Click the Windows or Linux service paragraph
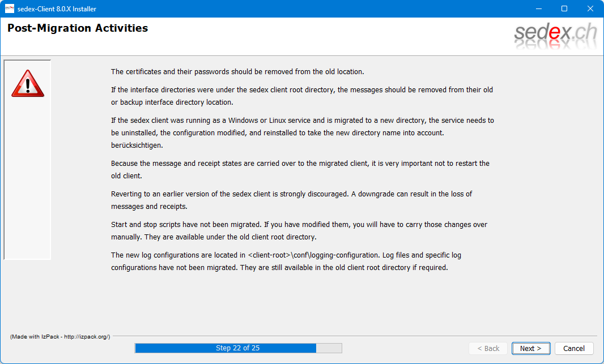 pos(302,132)
